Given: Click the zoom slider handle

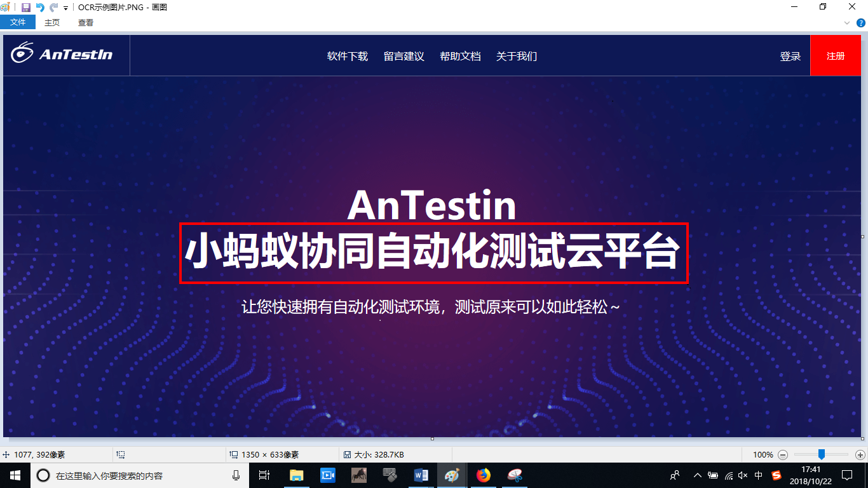Looking at the screenshot, I should [x=822, y=454].
